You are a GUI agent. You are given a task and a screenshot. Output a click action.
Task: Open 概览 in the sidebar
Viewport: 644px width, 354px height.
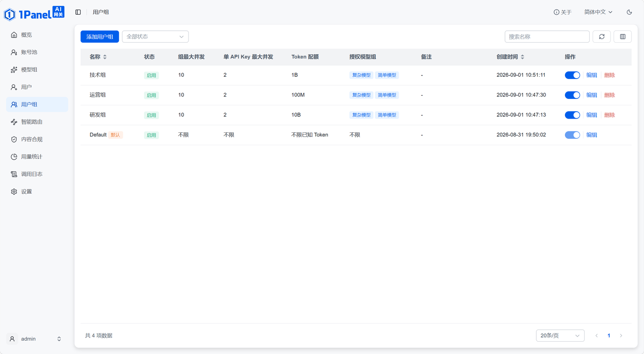click(37, 35)
